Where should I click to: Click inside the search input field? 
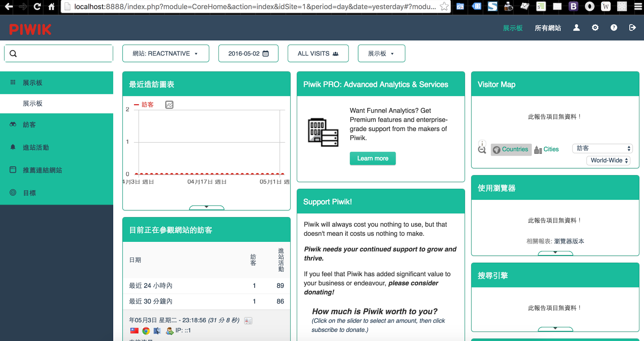59,54
